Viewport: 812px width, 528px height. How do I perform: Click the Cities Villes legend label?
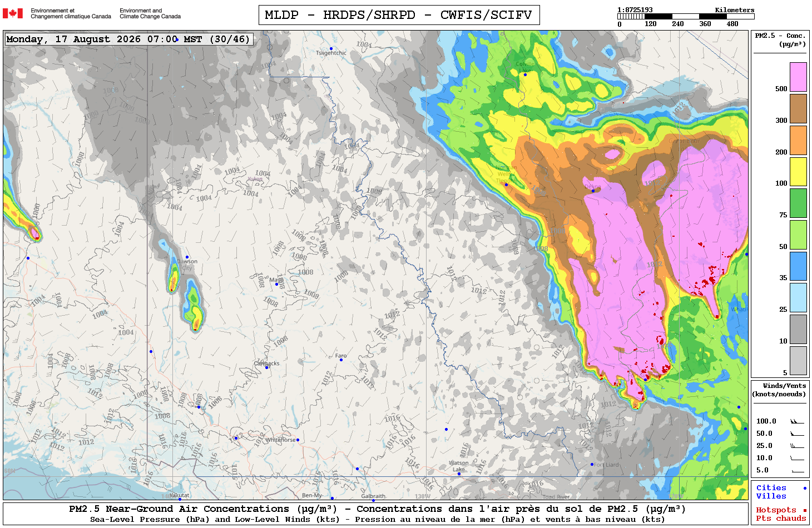coord(771,492)
